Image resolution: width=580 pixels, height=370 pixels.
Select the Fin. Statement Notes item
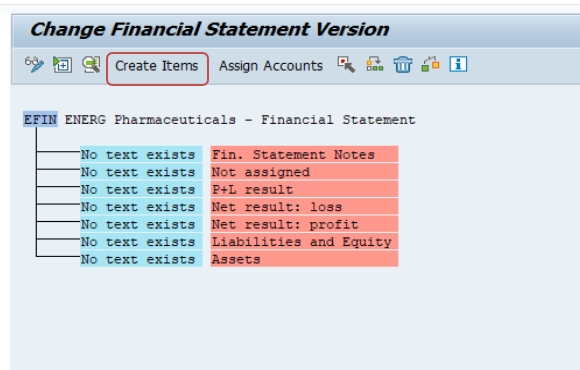point(304,154)
